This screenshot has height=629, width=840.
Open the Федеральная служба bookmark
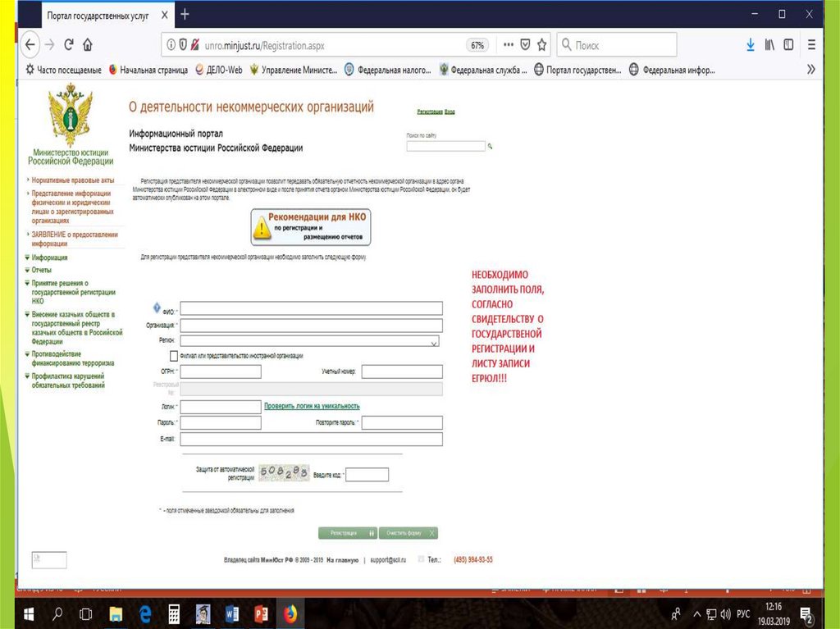pyautogui.click(x=482, y=70)
